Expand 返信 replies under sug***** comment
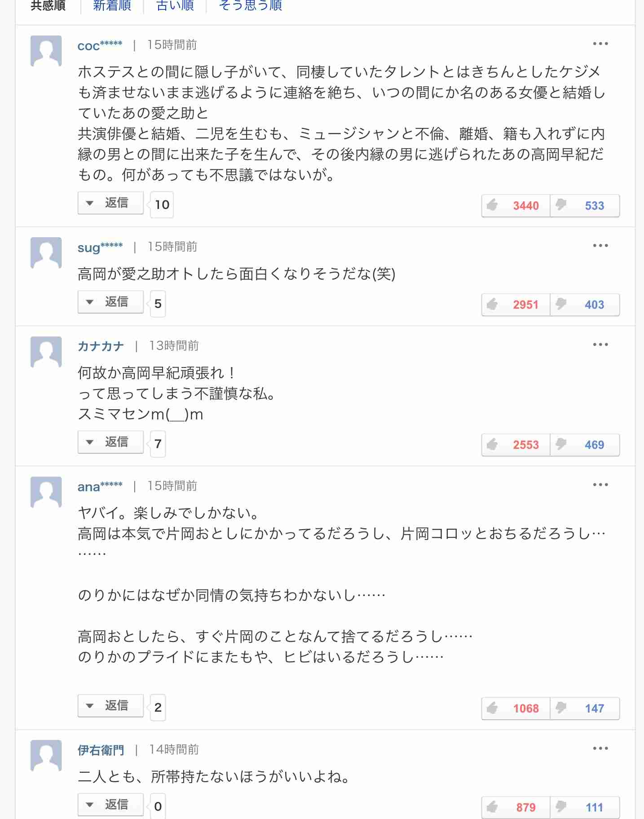This screenshot has width=644, height=819. tap(110, 302)
